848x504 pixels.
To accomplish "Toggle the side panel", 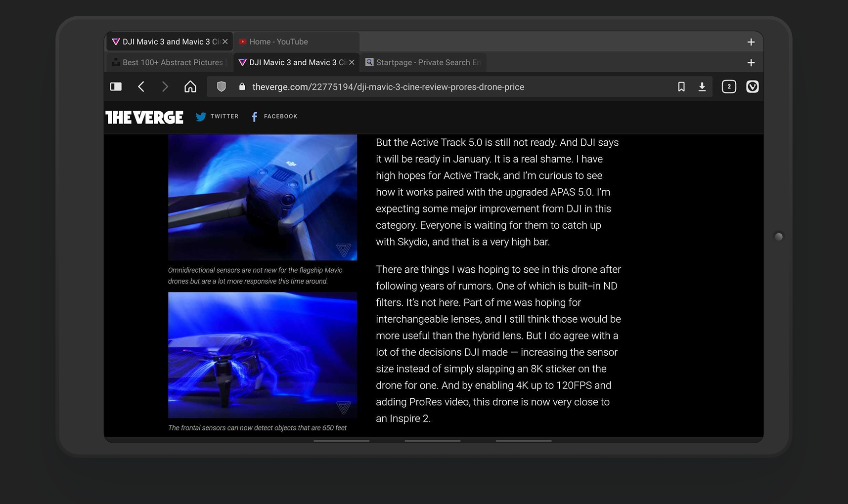I will tap(115, 86).
